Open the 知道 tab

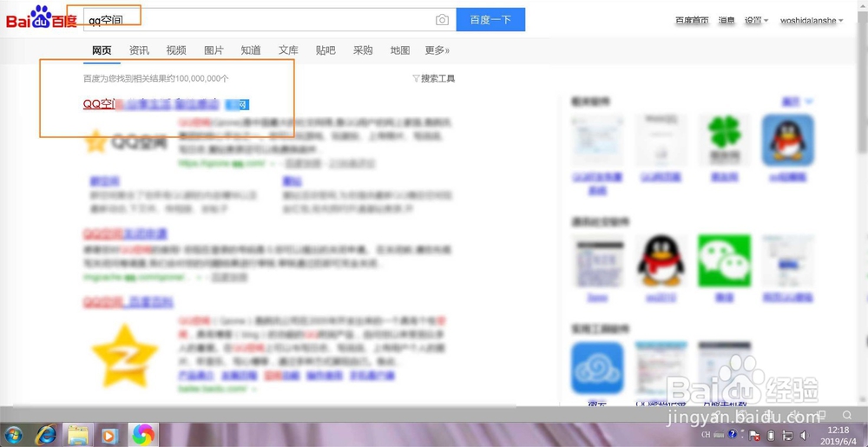point(251,50)
